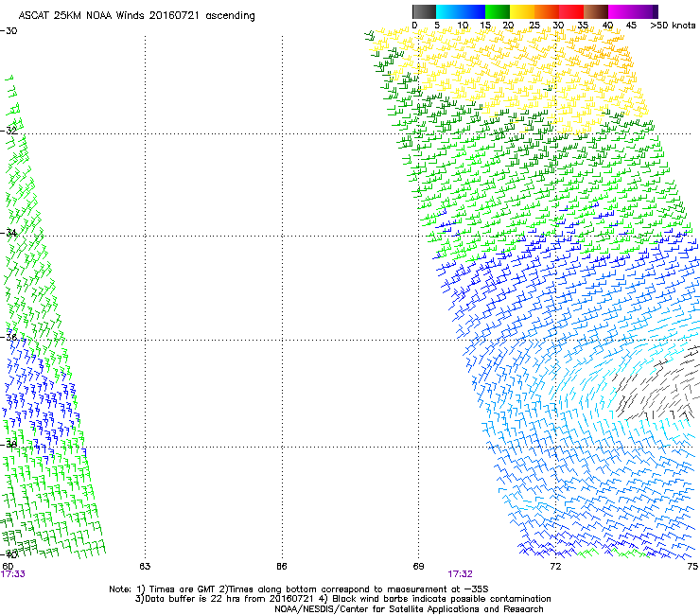
Task: Click the '75' longitude axis label
Action: tap(692, 567)
